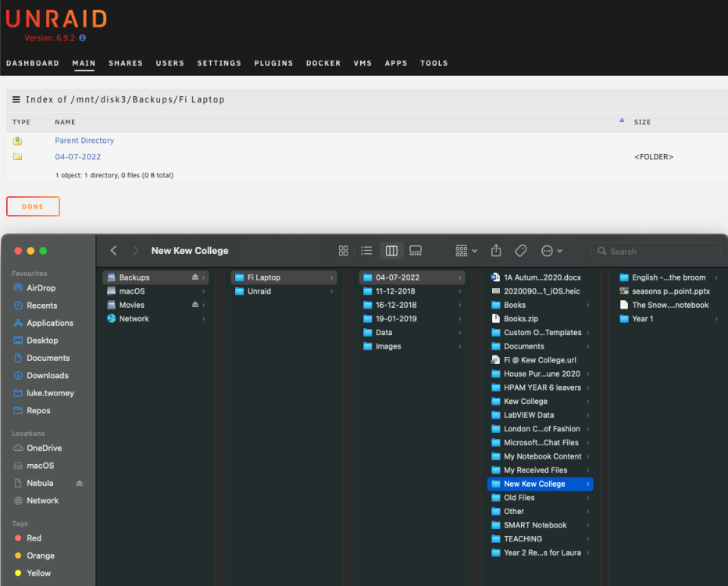Open luke.twomey in Finder sidebar
Screen dimensions: 728x586
(48, 393)
